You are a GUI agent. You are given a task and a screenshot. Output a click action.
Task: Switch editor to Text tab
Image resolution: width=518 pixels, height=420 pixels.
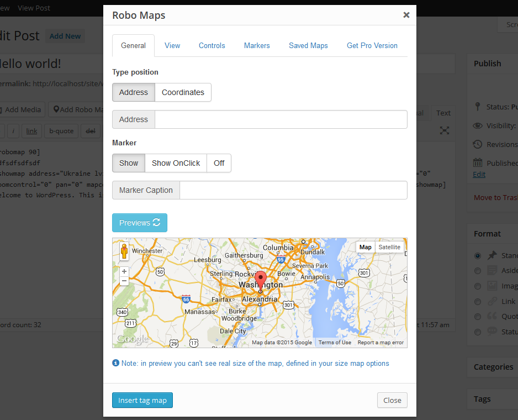443,113
